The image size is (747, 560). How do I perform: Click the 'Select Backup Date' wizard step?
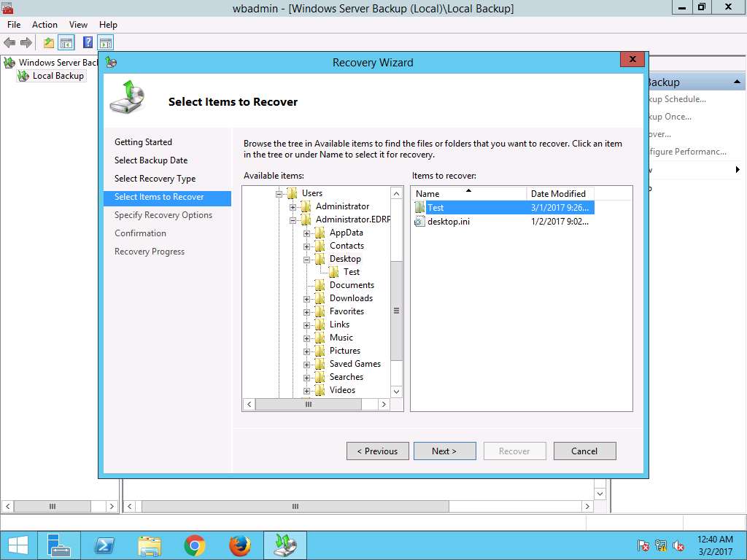tap(151, 160)
